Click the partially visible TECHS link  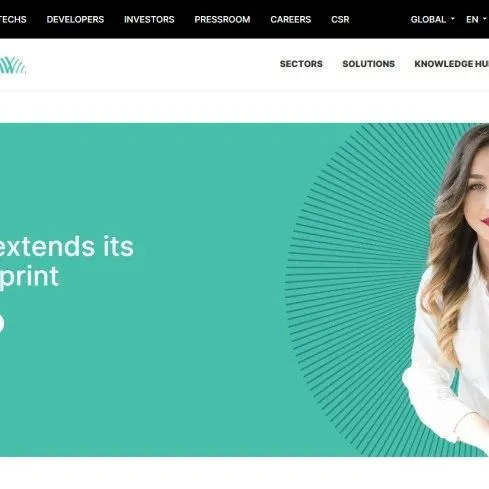[x=13, y=19]
